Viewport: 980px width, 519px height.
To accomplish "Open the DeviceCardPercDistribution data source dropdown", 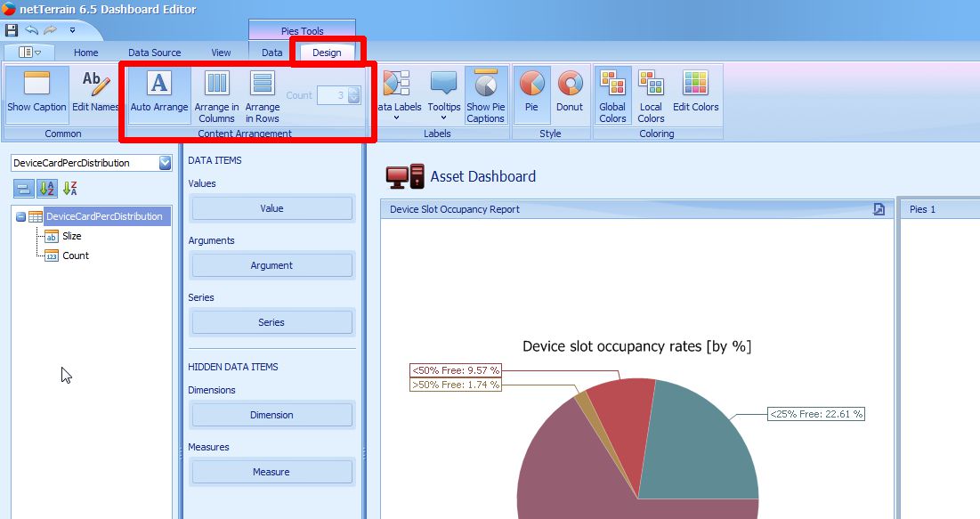I will [x=165, y=163].
